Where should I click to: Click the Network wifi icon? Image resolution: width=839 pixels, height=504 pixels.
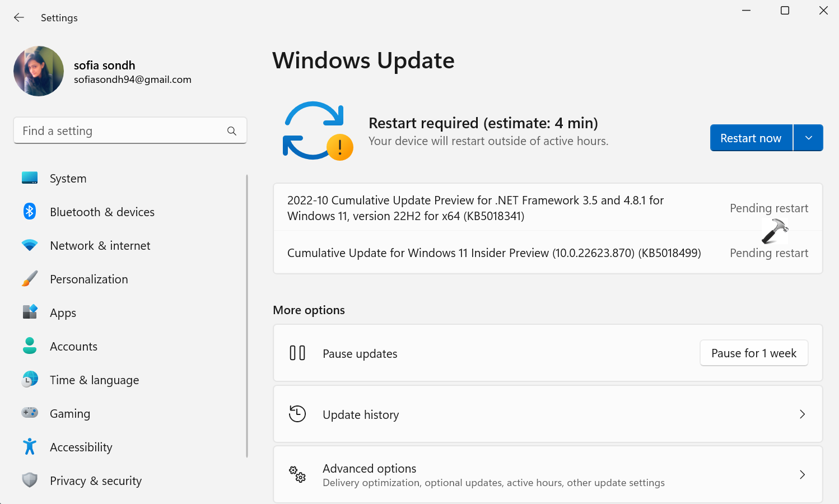(30, 245)
